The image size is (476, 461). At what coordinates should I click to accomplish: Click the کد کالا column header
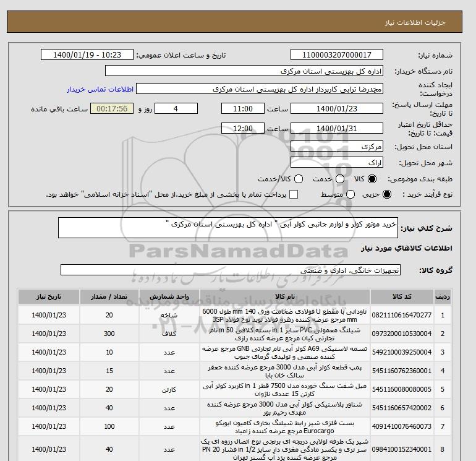(402, 296)
